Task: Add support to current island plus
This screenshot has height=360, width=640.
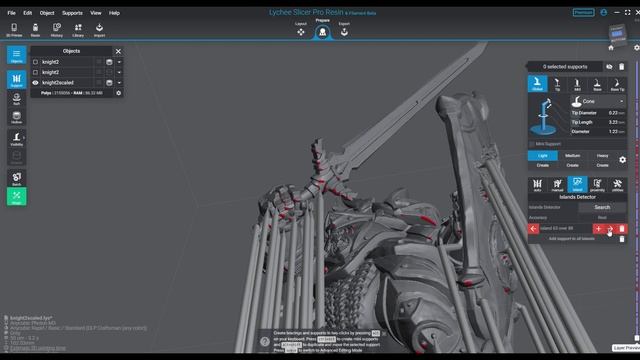Action: coord(598,229)
